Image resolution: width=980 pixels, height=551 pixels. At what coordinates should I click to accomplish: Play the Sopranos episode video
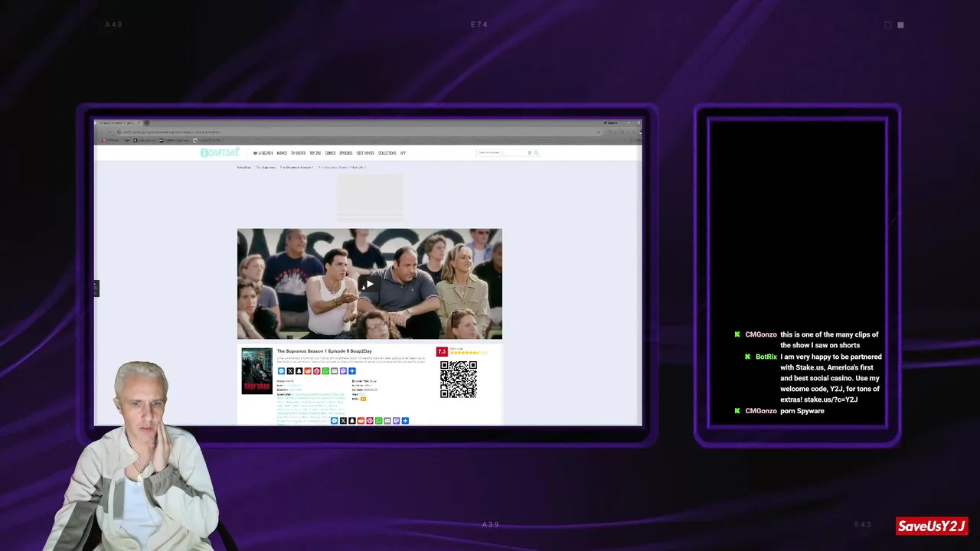point(369,284)
